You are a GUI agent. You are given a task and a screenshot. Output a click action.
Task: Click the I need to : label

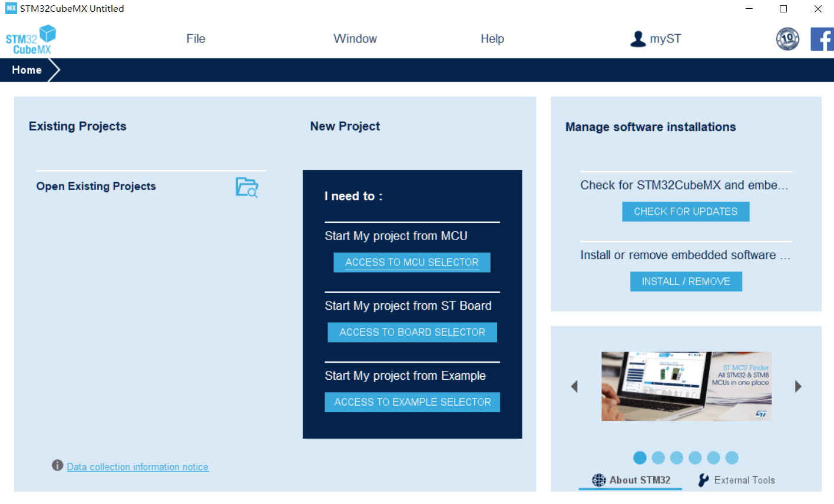click(353, 197)
